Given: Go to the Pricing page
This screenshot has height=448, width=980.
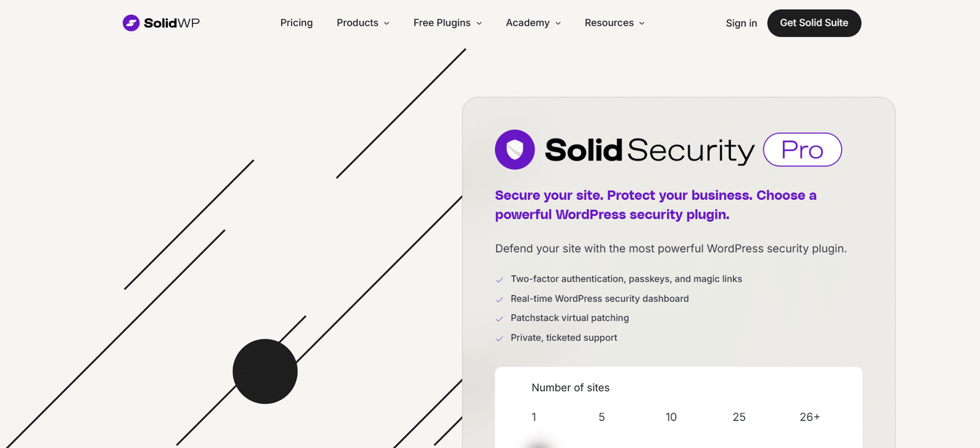Looking at the screenshot, I should [x=296, y=23].
